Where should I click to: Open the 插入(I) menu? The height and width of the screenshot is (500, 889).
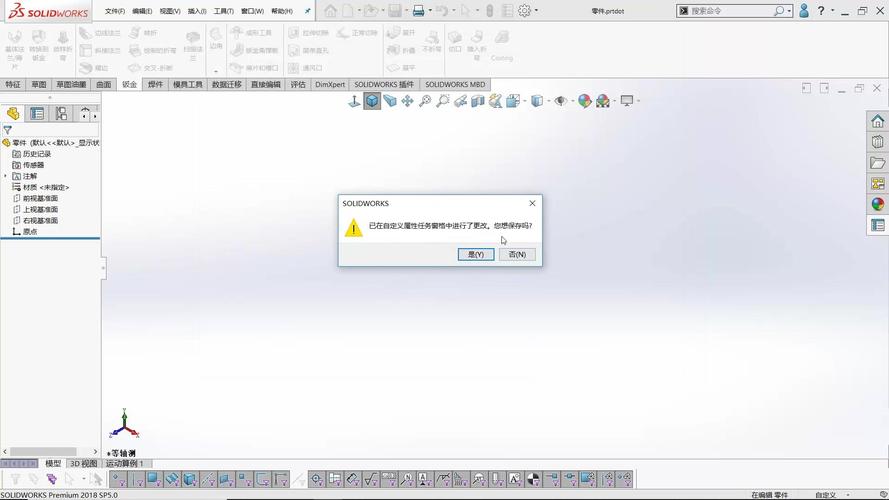(x=197, y=11)
